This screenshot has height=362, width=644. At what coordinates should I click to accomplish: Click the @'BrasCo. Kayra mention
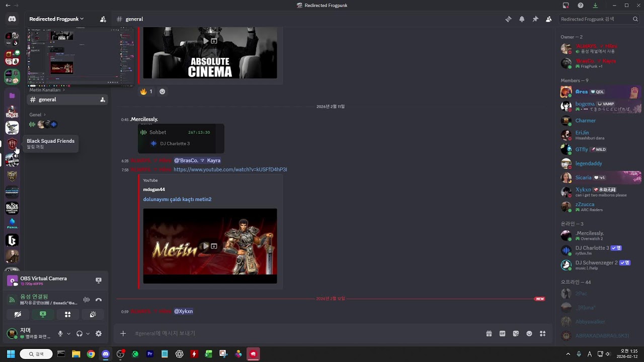(x=197, y=160)
